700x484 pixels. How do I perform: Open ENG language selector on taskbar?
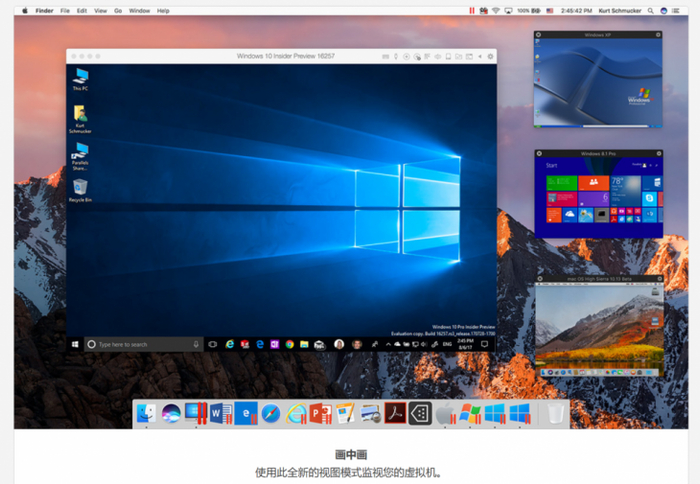click(447, 344)
